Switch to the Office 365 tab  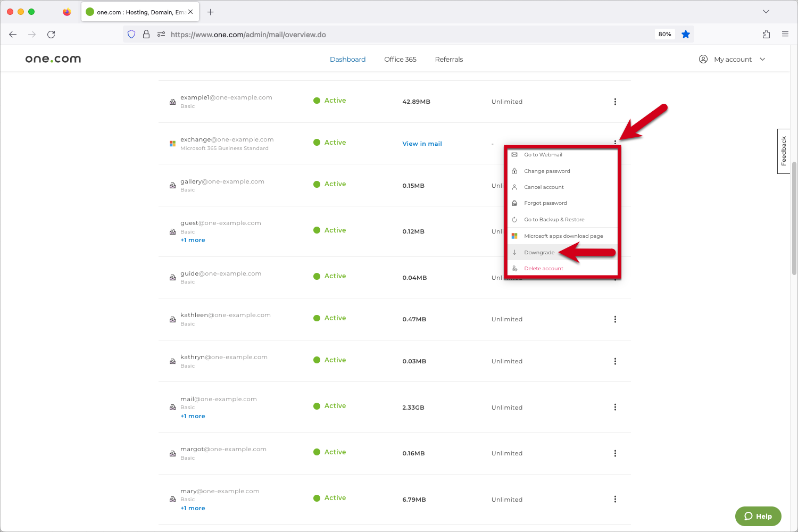[400, 59]
